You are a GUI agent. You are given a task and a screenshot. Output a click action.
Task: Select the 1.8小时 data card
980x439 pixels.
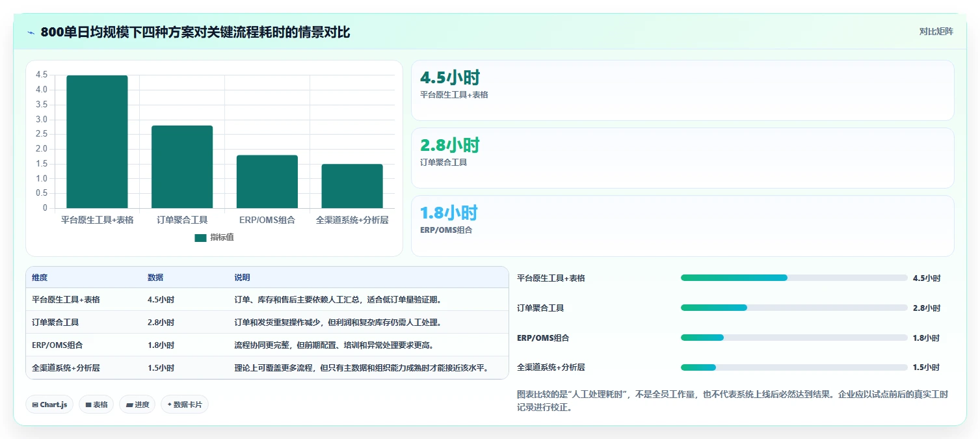(x=683, y=226)
